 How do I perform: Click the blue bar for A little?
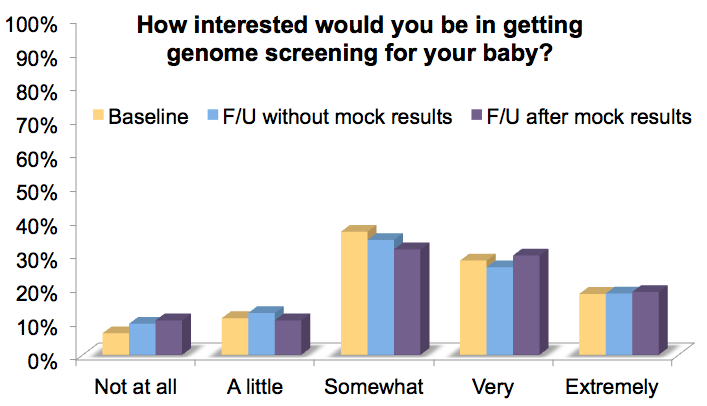[x=262, y=334]
